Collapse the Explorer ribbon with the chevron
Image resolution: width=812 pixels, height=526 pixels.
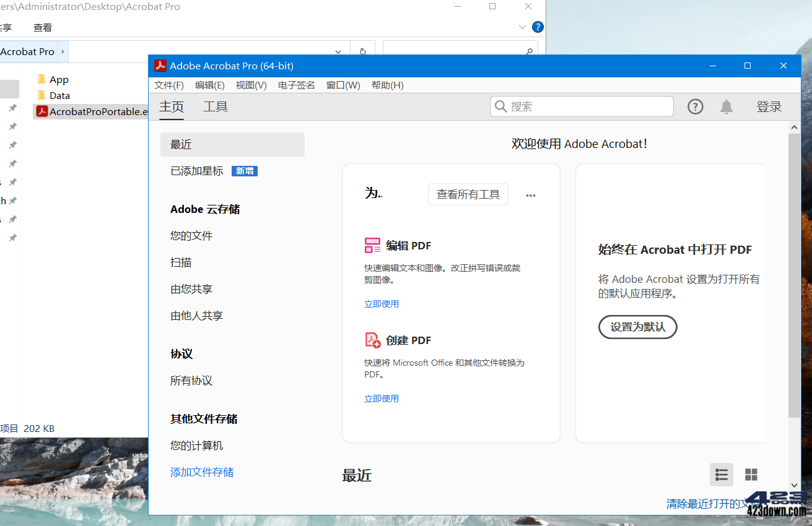tap(522, 27)
